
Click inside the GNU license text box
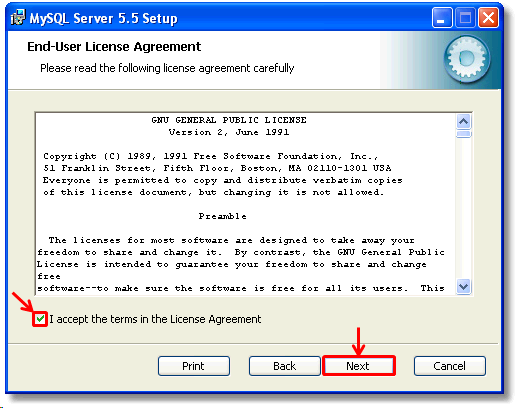(246, 204)
